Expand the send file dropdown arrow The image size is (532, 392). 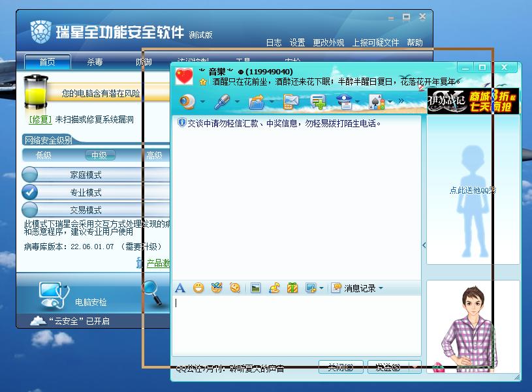click(x=272, y=101)
